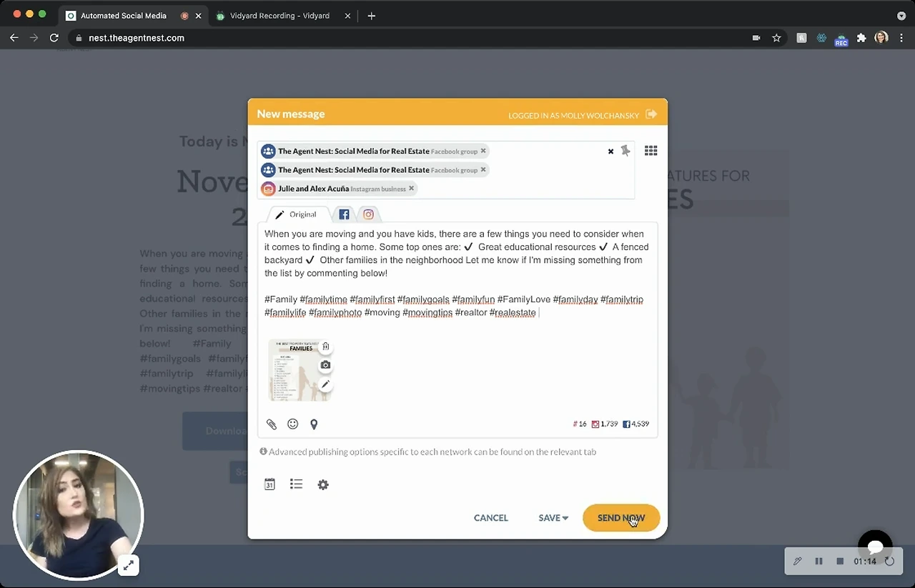The width and height of the screenshot is (915, 588).
Task: Click inside the message text editor
Action: [457, 273]
